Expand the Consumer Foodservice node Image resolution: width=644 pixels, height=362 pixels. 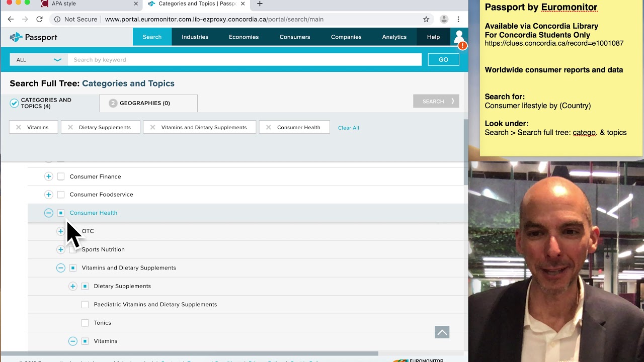tap(49, 195)
